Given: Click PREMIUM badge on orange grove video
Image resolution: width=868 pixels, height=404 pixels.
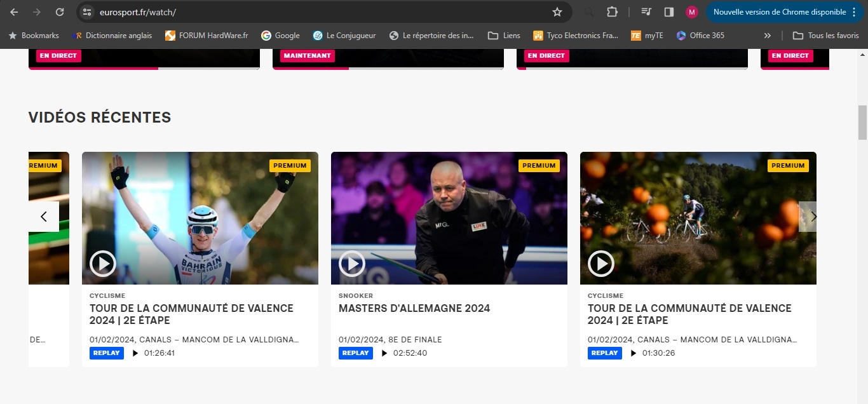Looking at the screenshot, I should [x=788, y=166].
